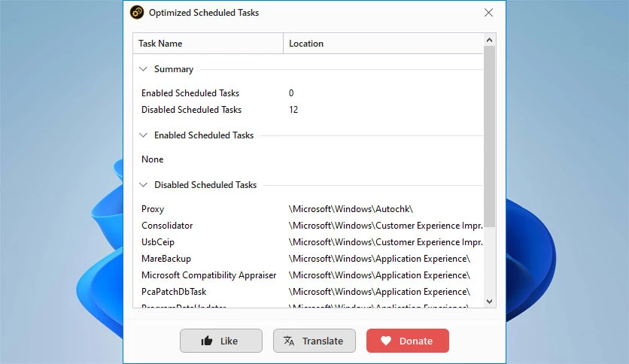
Task: Click the \Microsoft\Windows\Autochk\ location
Action: (x=351, y=209)
